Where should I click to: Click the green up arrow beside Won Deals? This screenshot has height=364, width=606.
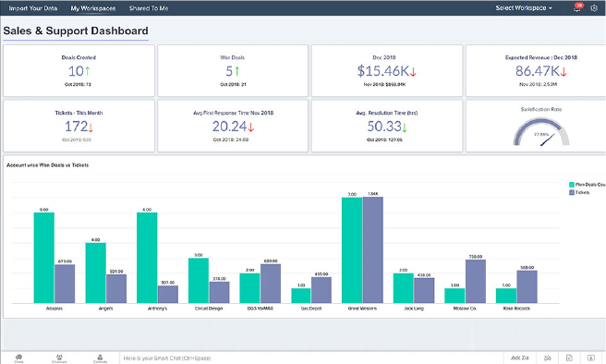point(236,71)
